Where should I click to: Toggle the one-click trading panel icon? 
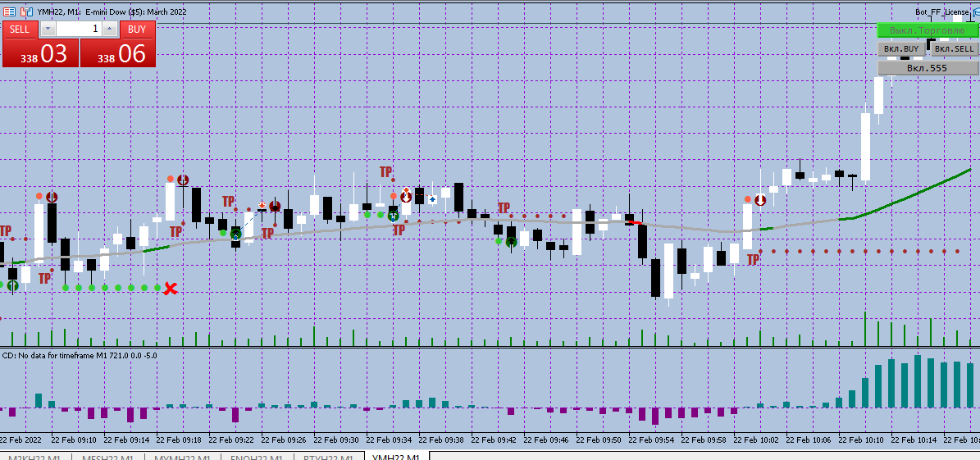pyautogui.click(x=9, y=11)
